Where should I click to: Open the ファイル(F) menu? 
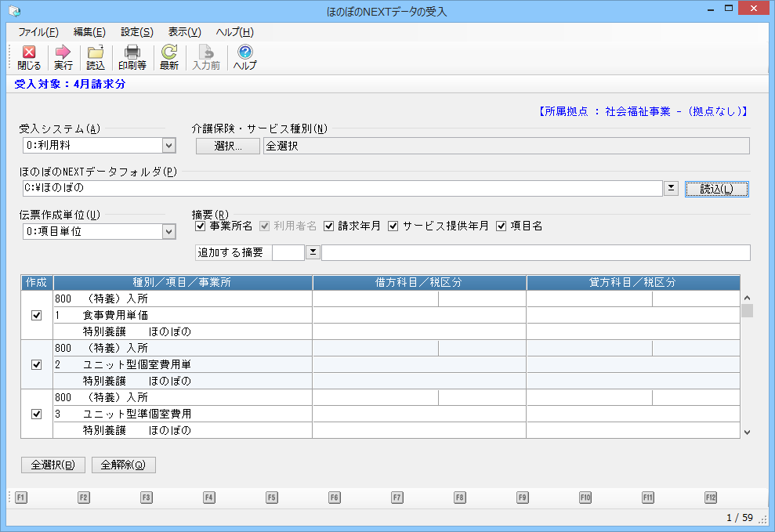[38, 32]
